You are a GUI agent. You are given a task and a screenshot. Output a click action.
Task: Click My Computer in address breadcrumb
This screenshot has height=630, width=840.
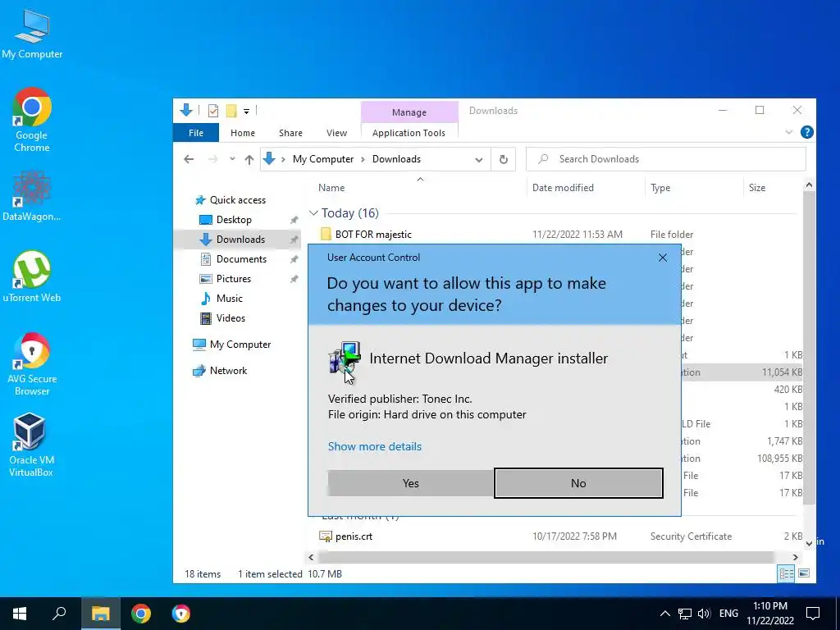pyautogui.click(x=323, y=159)
